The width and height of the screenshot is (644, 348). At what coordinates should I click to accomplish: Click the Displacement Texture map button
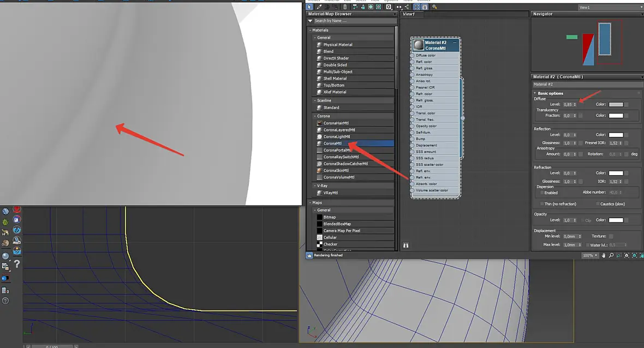tap(611, 236)
